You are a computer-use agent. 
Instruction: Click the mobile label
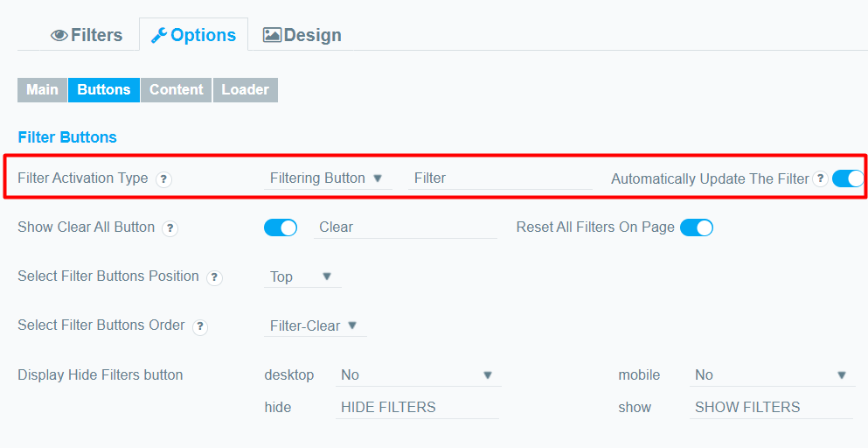point(639,375)
